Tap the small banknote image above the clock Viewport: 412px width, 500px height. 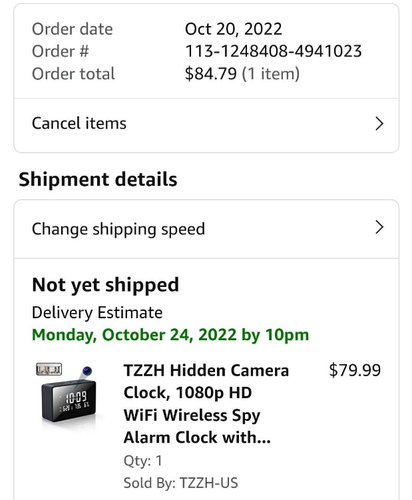[x=49, y=369]
